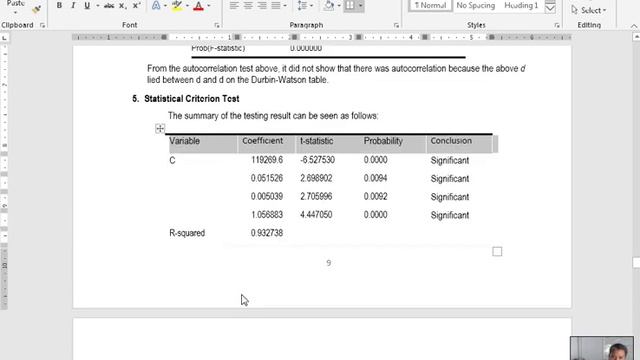Click the 'Prob(F-statistic)' label

click(218, 48)
